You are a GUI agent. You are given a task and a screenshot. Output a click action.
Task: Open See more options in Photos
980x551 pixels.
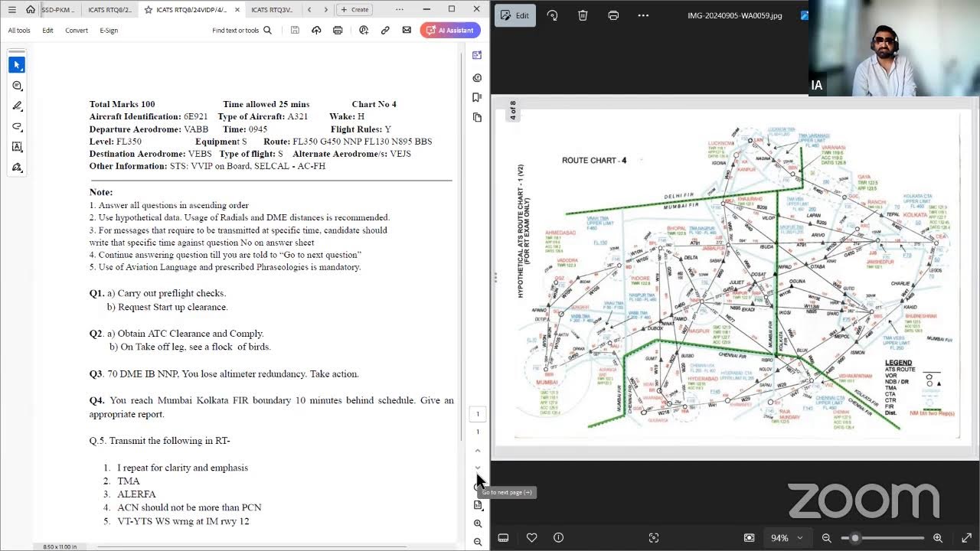[643, 15]
